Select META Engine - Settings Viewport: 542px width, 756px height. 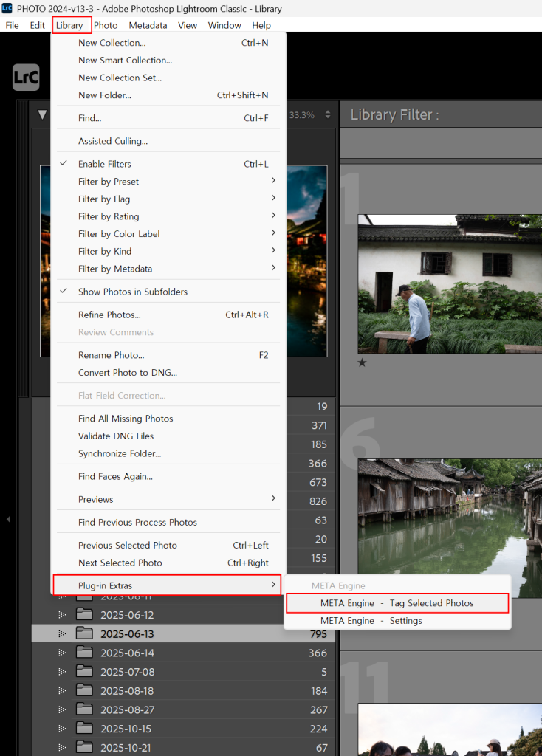pyautogui.click(x=371, y=621)
